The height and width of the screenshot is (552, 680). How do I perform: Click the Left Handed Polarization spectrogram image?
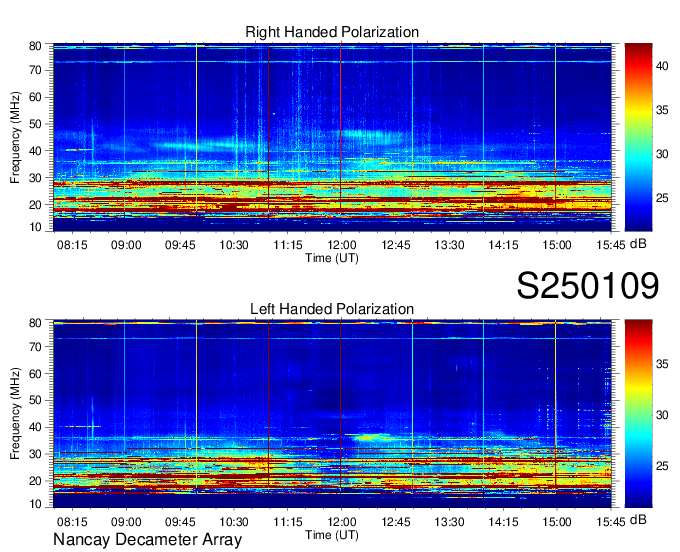332,414
